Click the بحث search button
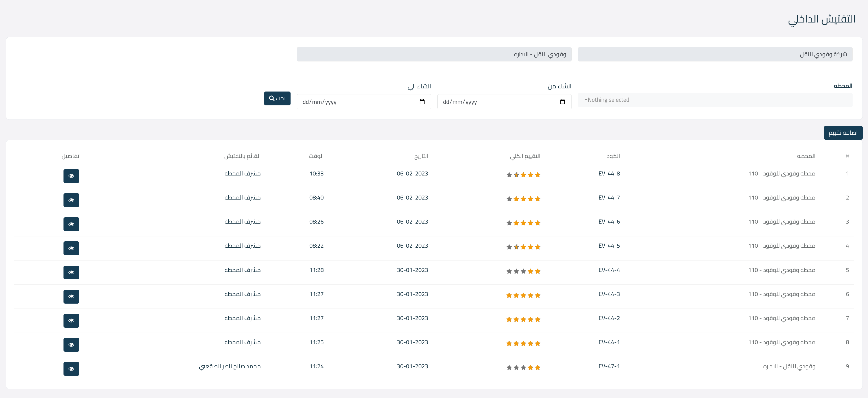Viewport: 868px width, 398px height. pyautogui.click(x=277, y=99)
